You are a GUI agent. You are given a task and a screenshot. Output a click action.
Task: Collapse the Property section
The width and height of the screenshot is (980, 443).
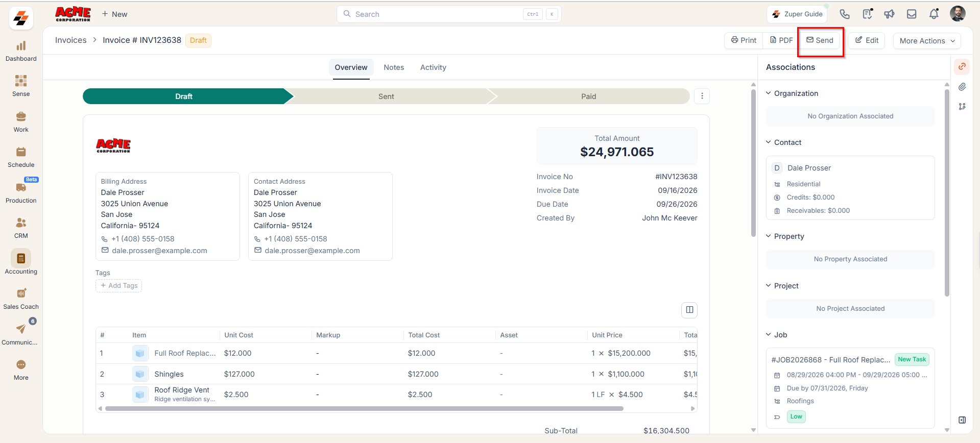[768, 236]
